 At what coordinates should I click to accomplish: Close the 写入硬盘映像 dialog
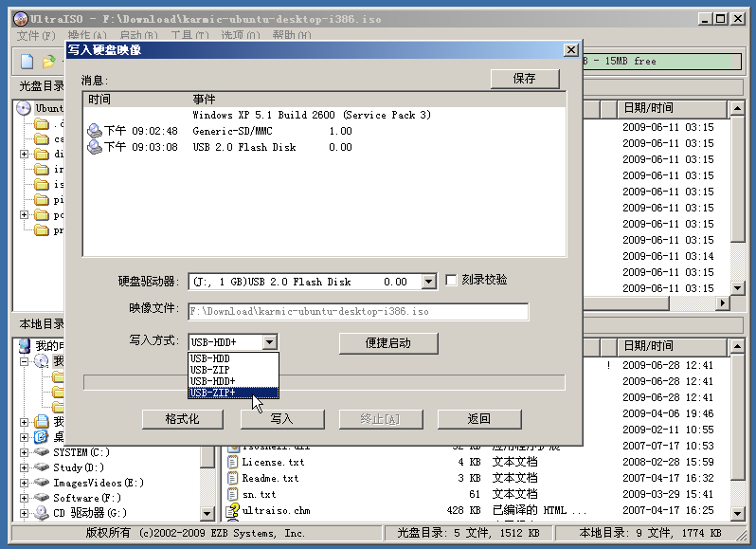[x=571, y=50]
